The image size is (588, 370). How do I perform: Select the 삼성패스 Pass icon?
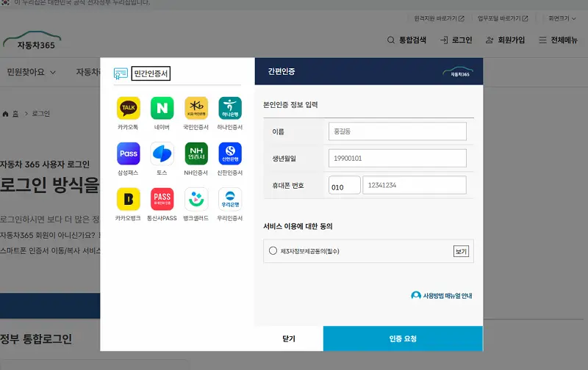tap(128, 153)
